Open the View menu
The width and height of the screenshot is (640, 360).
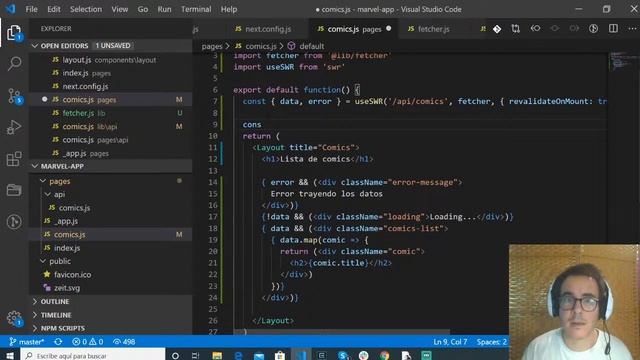click(x=120, y=9)
